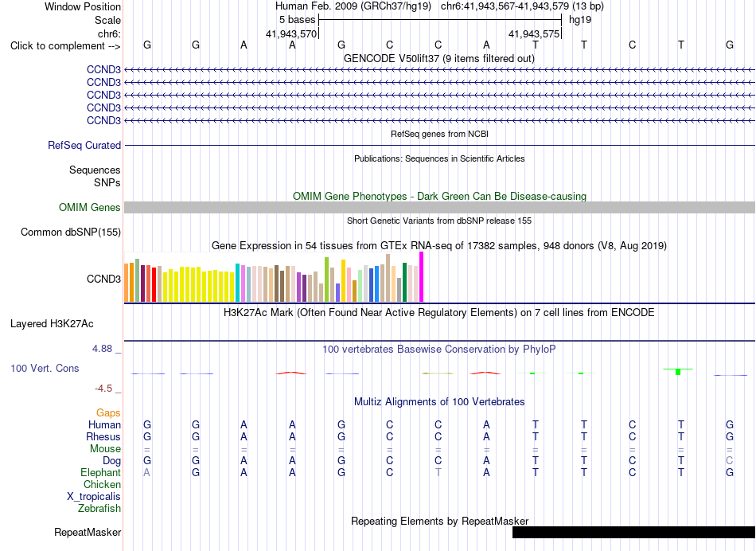This screenshot has height=551, width=756.
Task: Select the Dog alignment row label
Action: click(x=112, y=461)
